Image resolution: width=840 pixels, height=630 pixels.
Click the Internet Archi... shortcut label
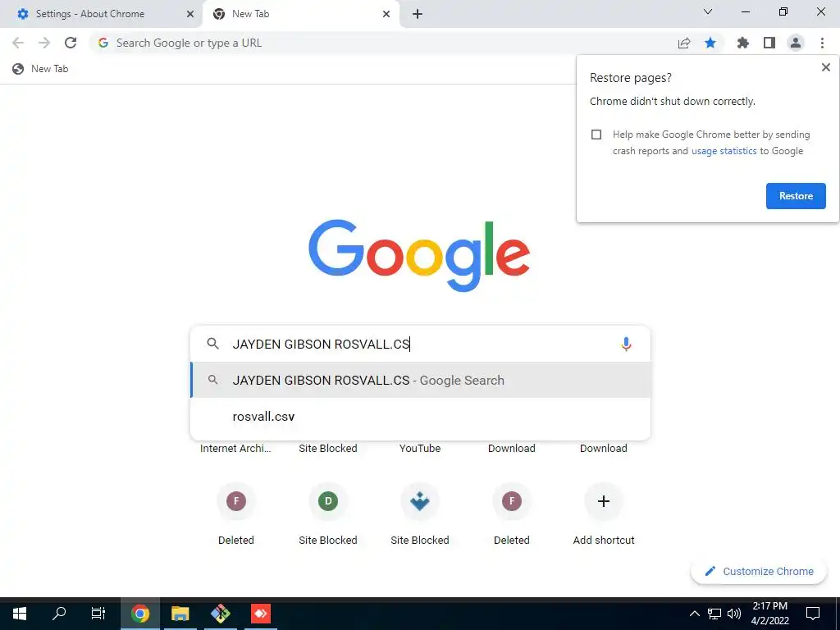point(235,449)
